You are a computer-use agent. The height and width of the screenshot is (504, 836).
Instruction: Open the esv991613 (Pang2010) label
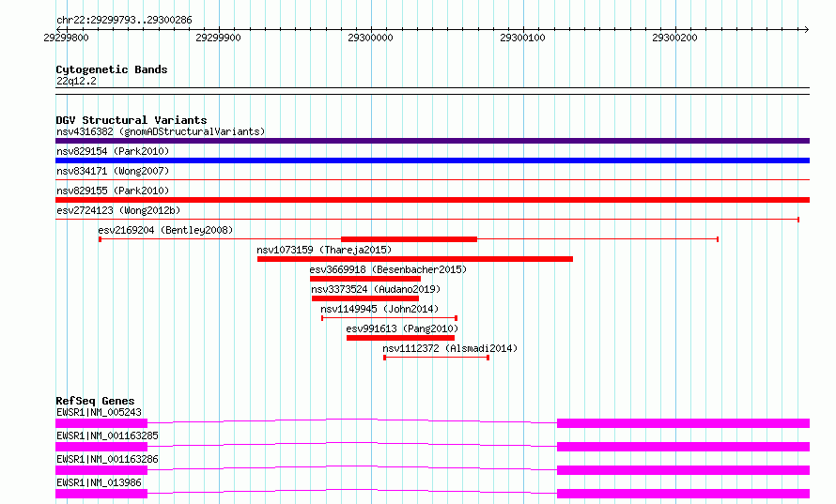pyautogui.click(x=402, y=328)
